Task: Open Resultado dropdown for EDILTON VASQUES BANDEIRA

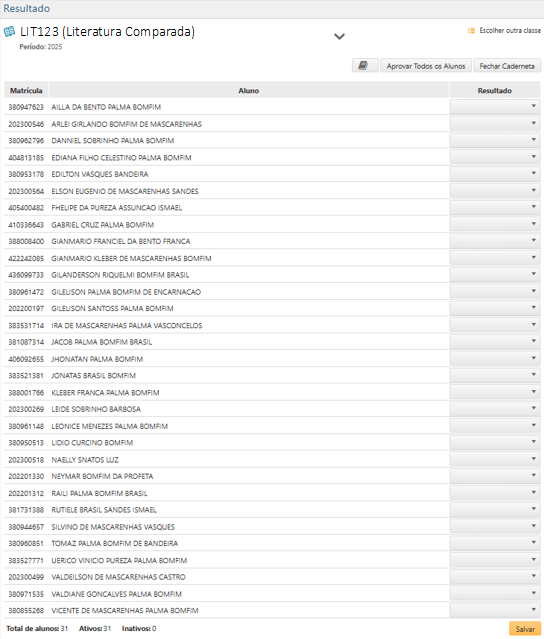Action: (x=495, y=174)
